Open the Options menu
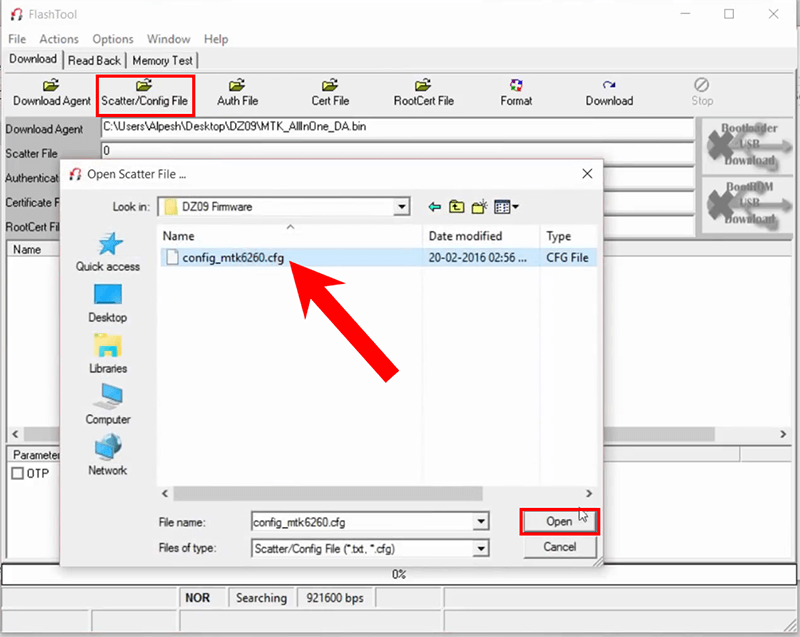 click(x=113, y=39)
